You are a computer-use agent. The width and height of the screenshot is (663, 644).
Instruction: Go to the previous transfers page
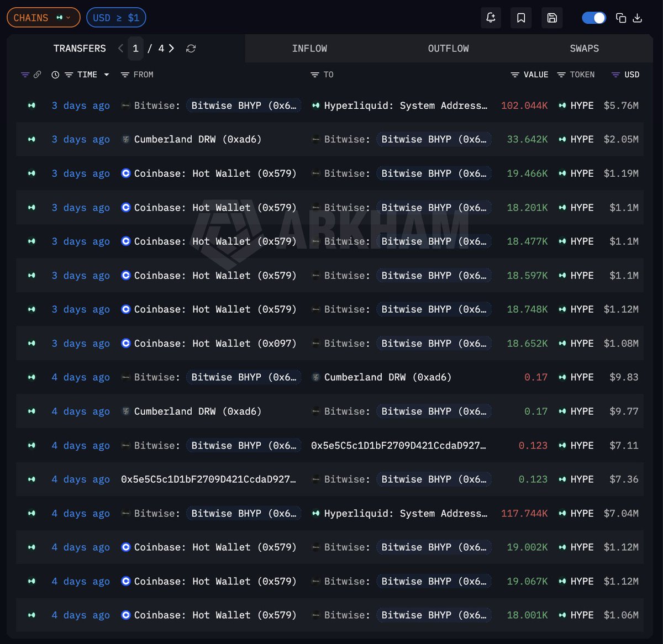pos(120,49)
